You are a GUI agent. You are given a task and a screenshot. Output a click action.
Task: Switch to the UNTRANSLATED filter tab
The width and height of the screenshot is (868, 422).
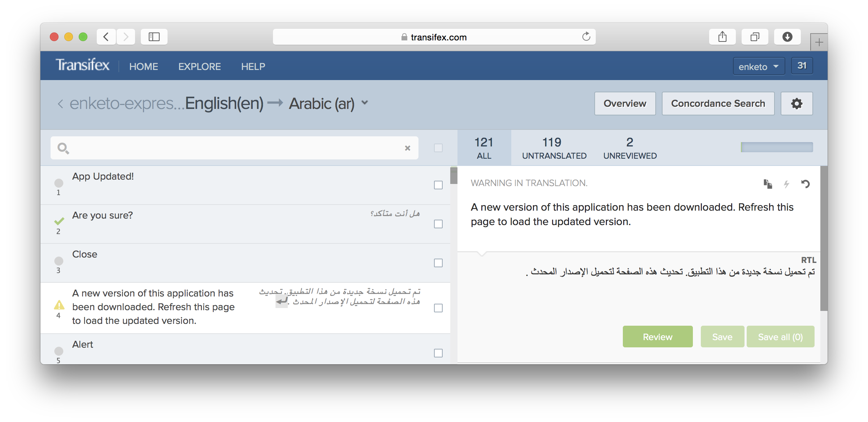tap(554, 148)
